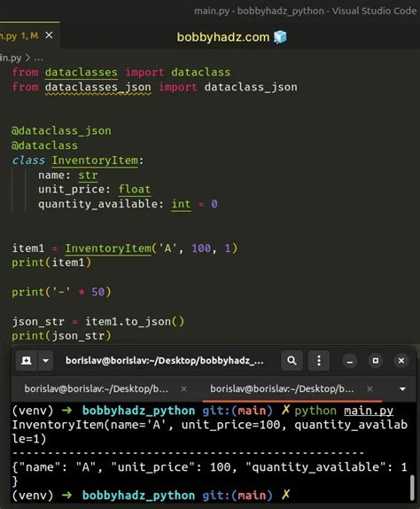Switch to the first terminal tab
The width and height of the screenshot is (420, 509).
97,388
